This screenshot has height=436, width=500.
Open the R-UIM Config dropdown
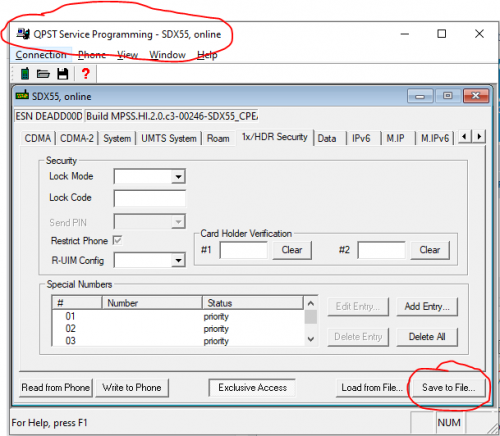(178, 260)
